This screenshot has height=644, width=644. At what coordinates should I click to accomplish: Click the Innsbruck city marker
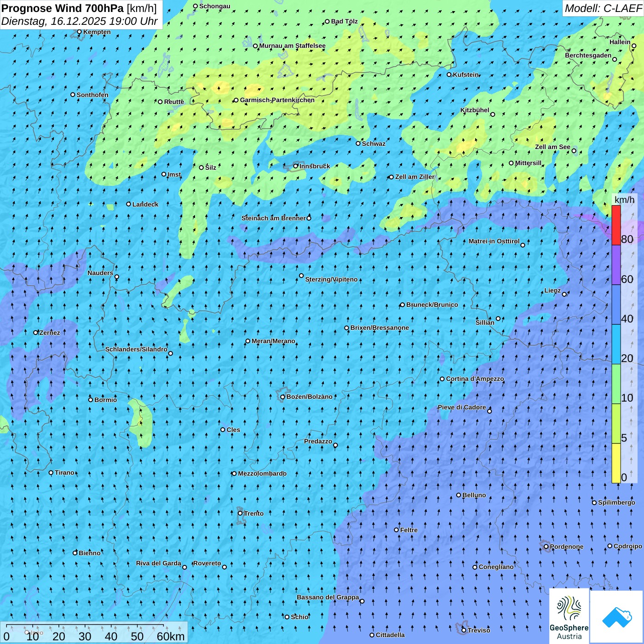296,166
